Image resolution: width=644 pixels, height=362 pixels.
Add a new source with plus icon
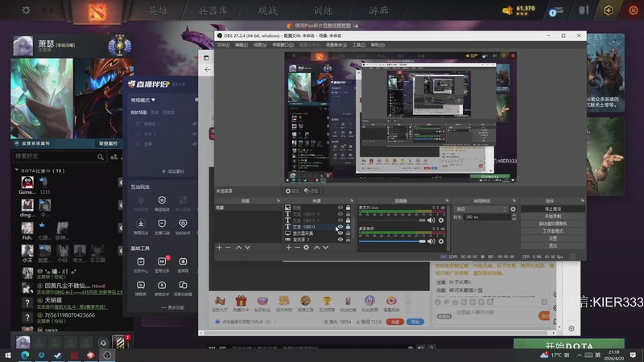pyautogui.click(x=288, y=248)
